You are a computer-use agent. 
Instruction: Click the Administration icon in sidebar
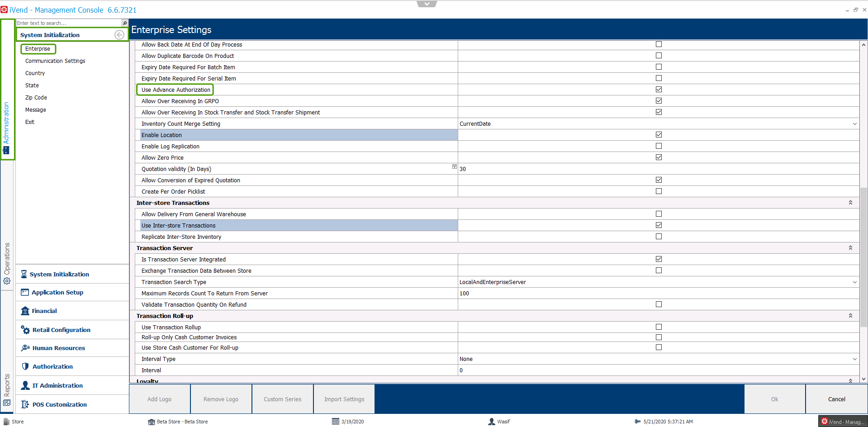6,150
